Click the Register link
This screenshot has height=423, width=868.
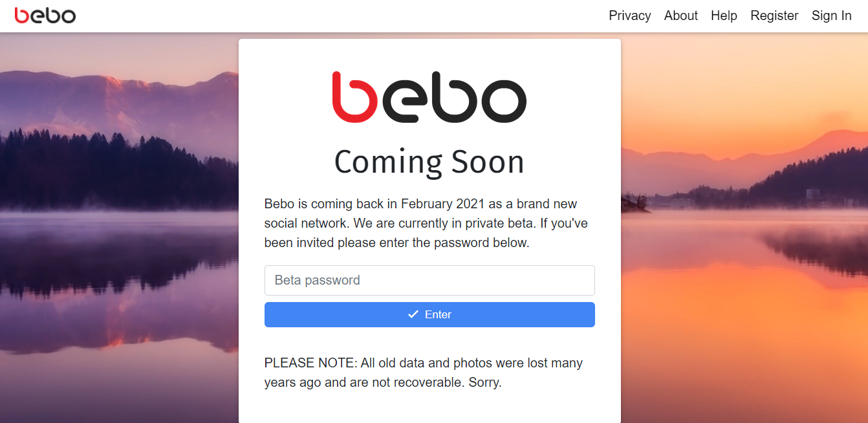(774, 16)
